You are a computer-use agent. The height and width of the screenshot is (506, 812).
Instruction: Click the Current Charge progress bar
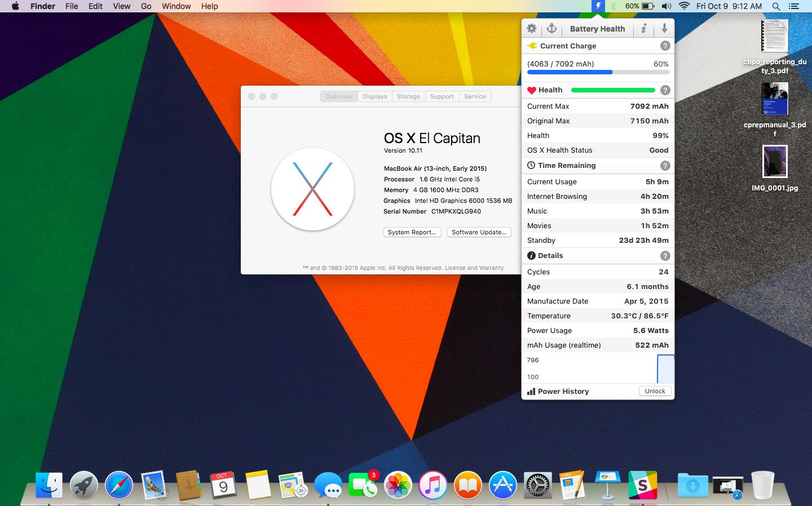tap(598, 72)
